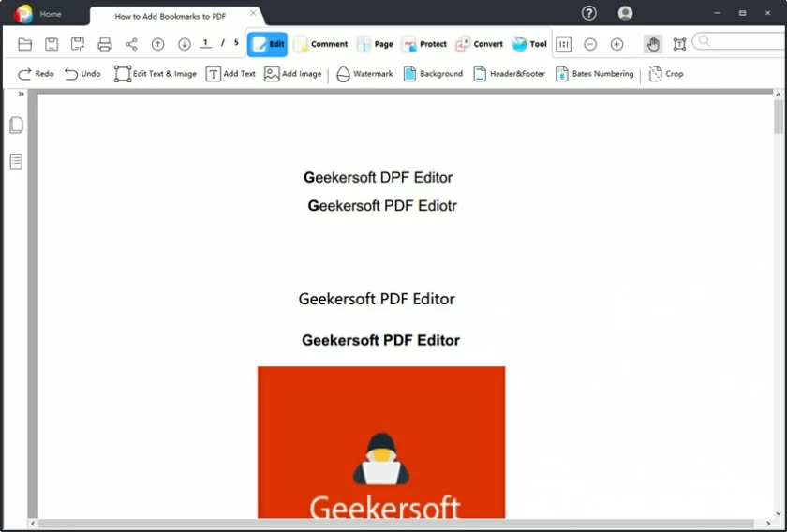Minimize the application window
Image resolution: width=787 pixels, height=532 pixels.
(x=718, y=13)
